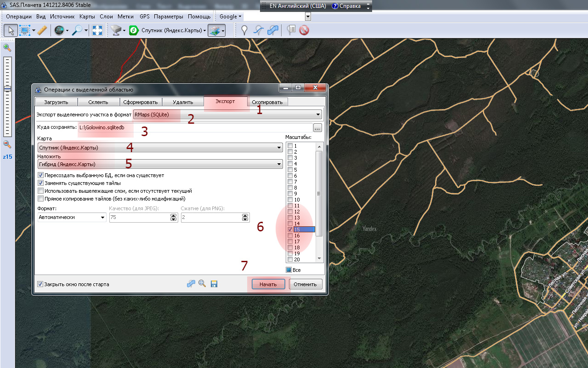This screenshot has width=588, height=368.
Task: Enable recreating the selected DB if exists
Action: pos(41,175)
